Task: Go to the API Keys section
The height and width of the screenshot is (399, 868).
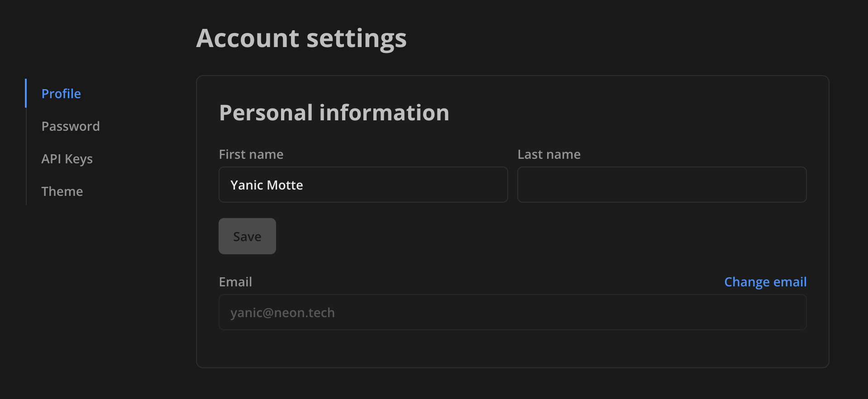Action: (67, 159)
